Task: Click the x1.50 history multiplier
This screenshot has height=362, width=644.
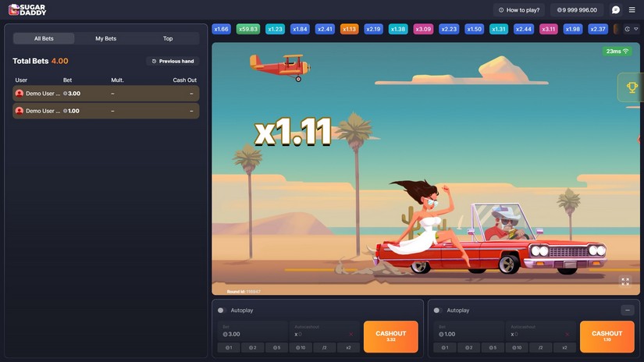Action: (x=474, y=29)
